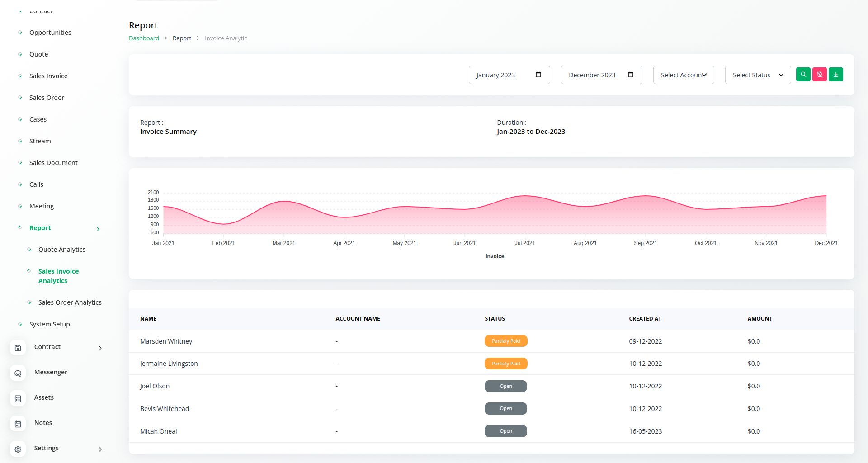The image size is (868, 463).
Task: Click the green search filter icon
Action: pos(803,75)
